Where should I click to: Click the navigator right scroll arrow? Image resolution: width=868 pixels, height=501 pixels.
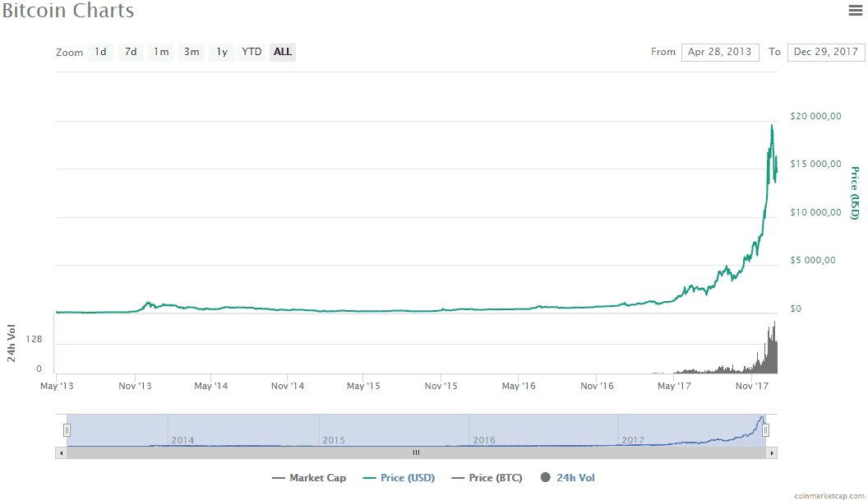tap(772, 452)
